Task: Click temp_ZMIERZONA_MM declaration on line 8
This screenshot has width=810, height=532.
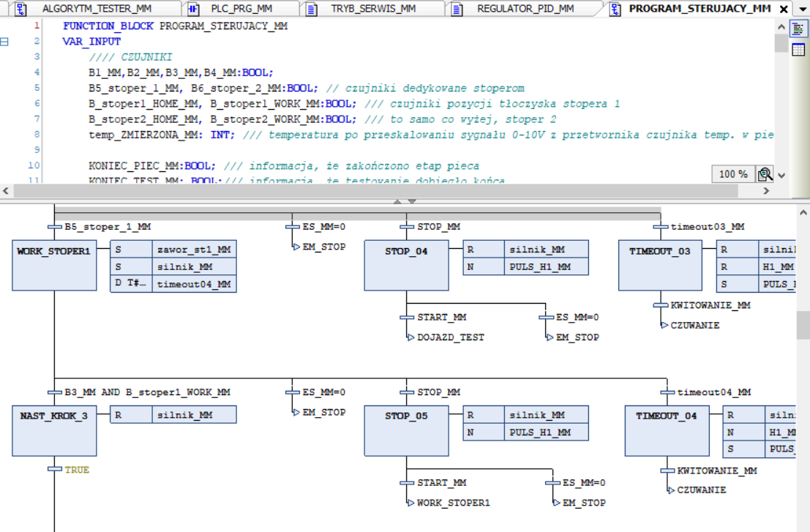Action: pyautogui.click(x=162, y=135)
